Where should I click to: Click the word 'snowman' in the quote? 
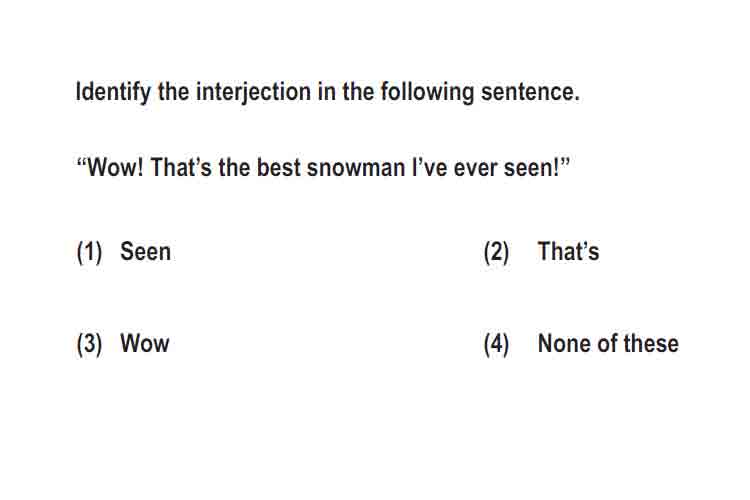click(x=356, y=167)
